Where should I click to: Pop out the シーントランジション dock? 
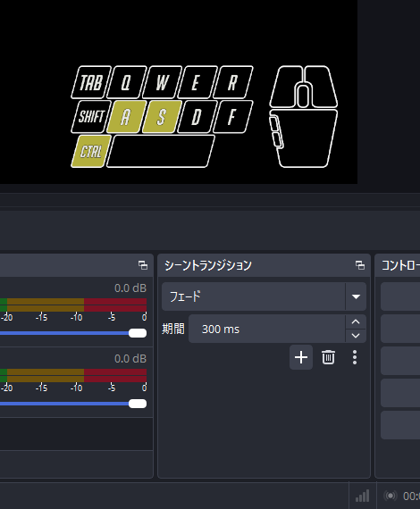coord(360,265)
